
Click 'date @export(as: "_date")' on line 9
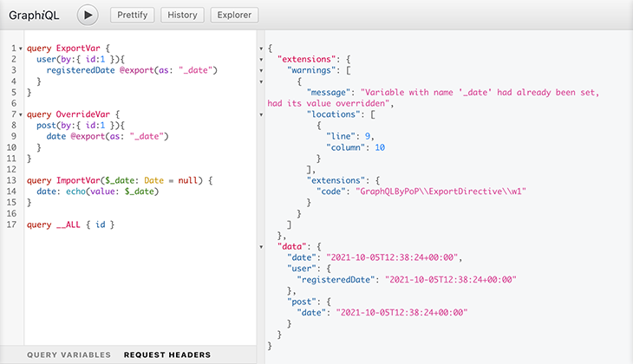click(108, 136)
